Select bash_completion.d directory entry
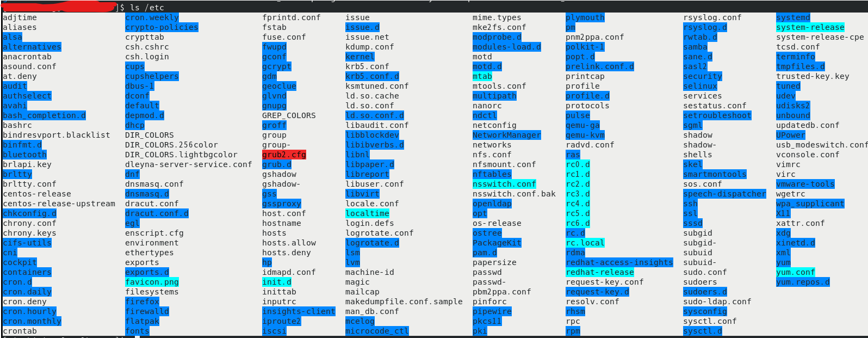868x338 pixels. (44, 115)
